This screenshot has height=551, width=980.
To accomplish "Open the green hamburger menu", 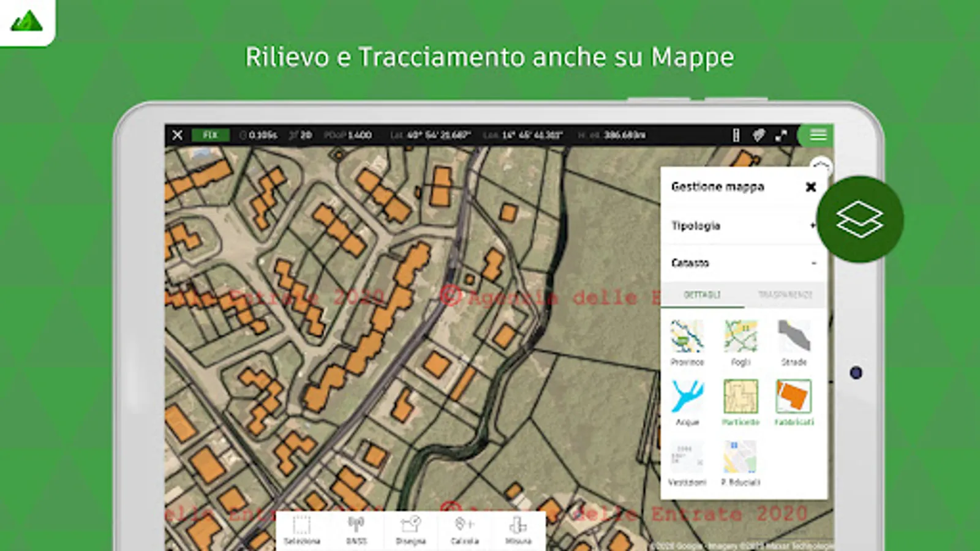I will [x=818, y=135].
